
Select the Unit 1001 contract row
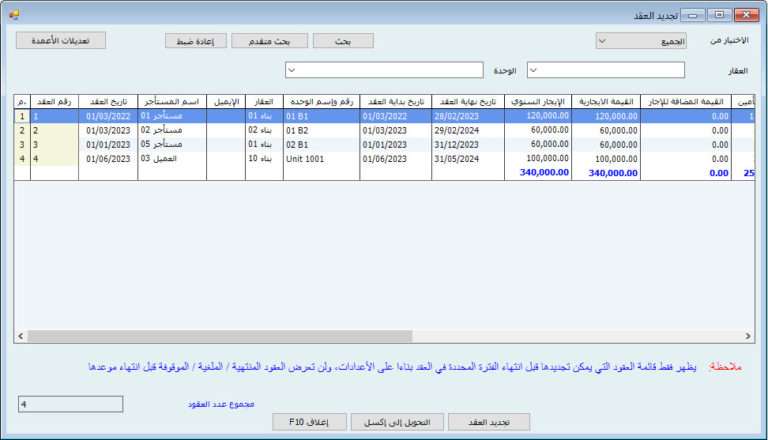(x=320, y=158)
